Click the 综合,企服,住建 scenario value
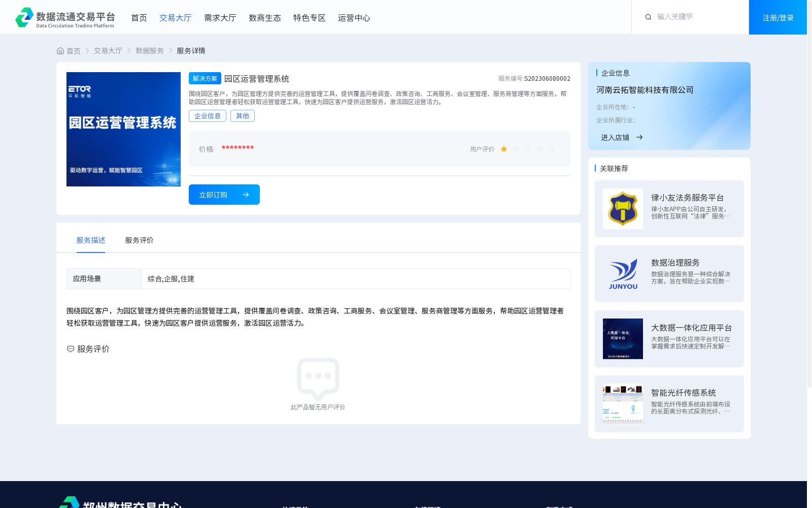The width and height of the screenshot is (812, 508). (171, 279)
